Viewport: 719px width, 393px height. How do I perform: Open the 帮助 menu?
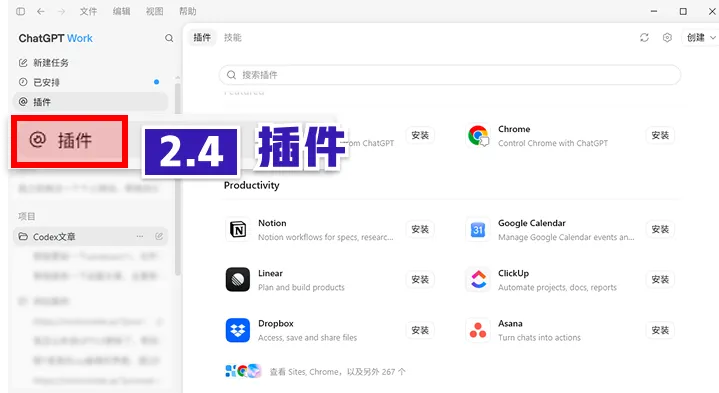188,11
